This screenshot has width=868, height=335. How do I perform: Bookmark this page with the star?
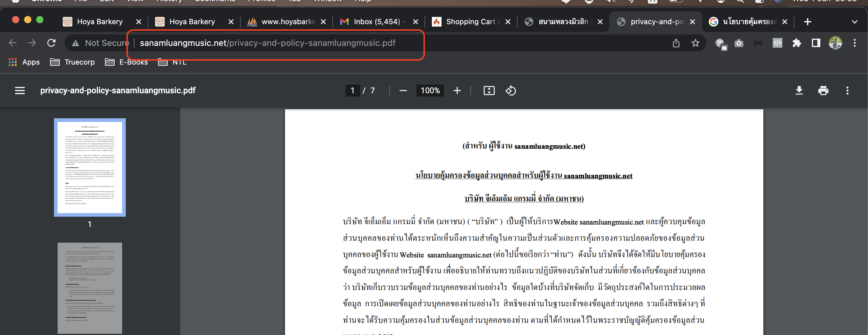[x=695, y=43]
